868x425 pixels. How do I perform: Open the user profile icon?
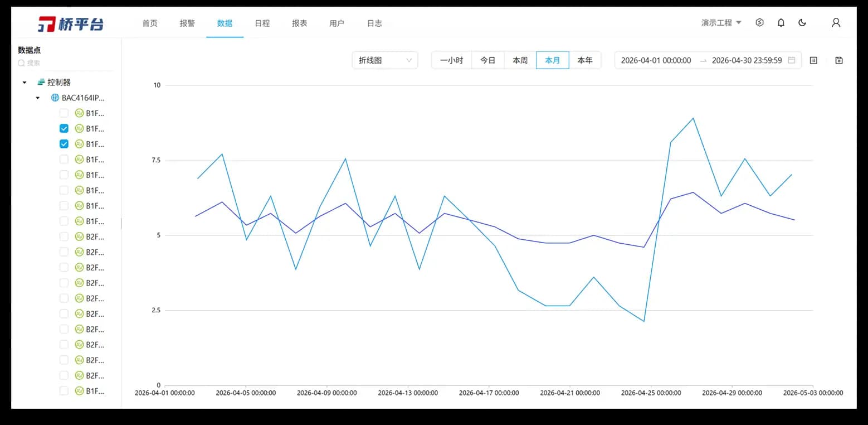coord(836,23)
